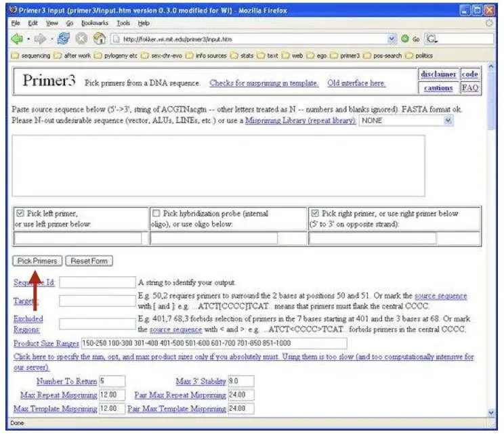
Task: Click the Max 3' Stability field showing 9.0
Action: point(241,381)
